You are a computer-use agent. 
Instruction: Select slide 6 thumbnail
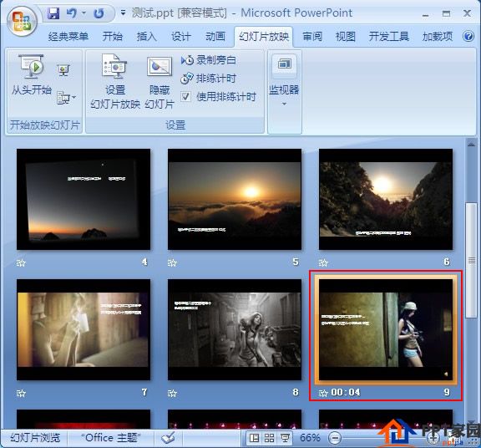point(386,199)
